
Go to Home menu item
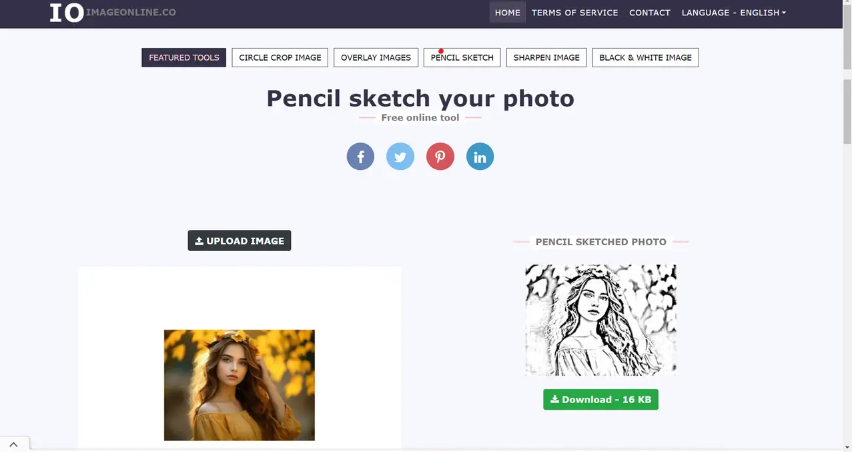click(508, 12)
